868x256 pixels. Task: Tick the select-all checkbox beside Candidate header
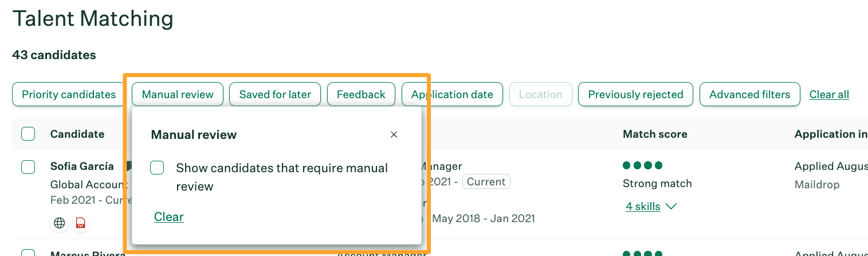pos(28,134)
